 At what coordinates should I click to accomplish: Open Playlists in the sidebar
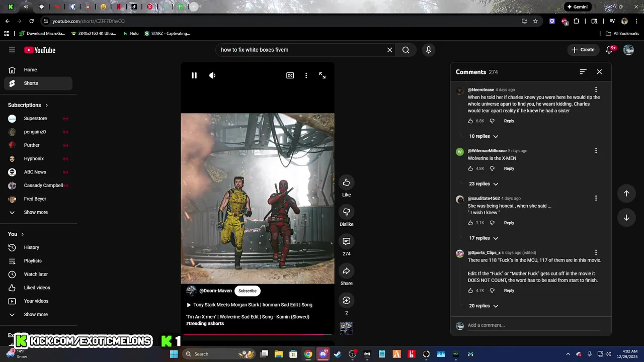pyautogui.click(x=38, y=261)
